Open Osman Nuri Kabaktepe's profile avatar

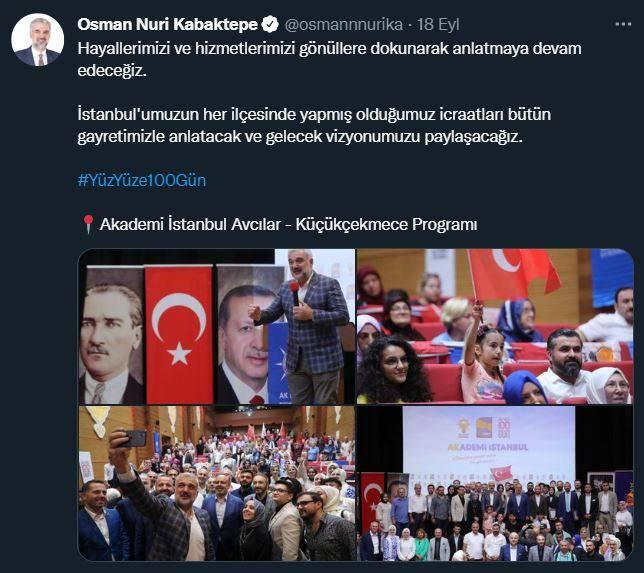click(x=37, y=39)
